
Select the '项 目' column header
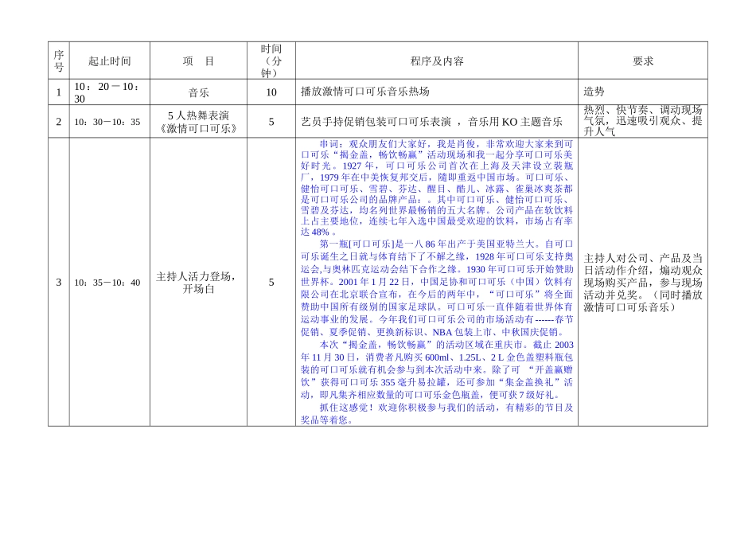pos(198,61)
